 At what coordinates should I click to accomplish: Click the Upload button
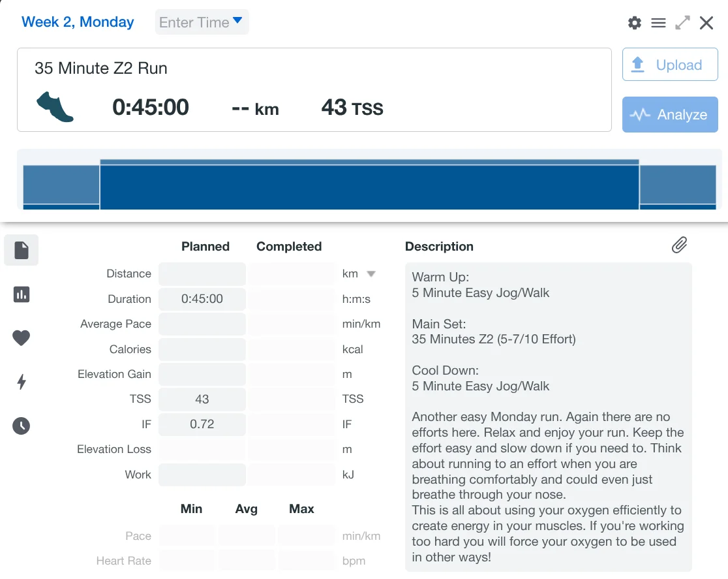coord(670,65)
